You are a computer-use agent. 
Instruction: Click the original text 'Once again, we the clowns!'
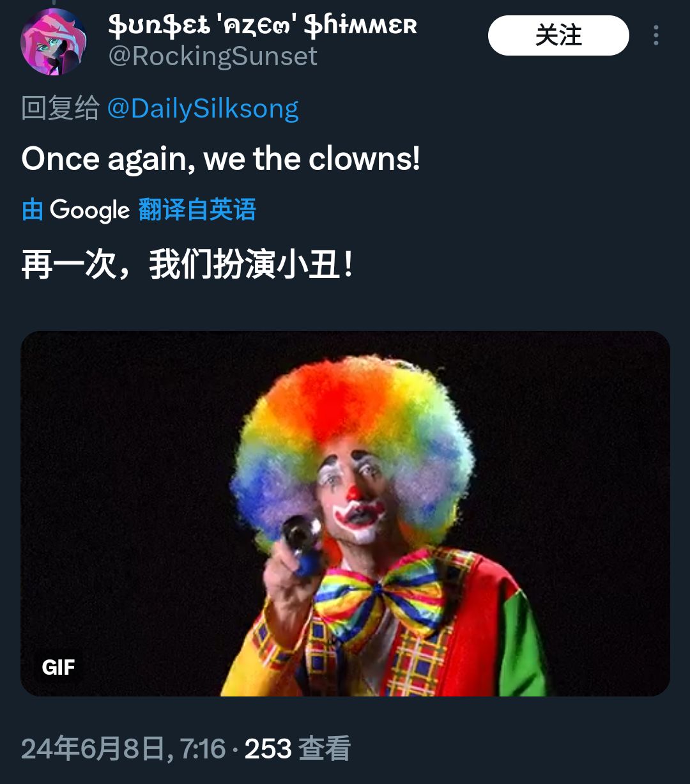coord(220,158)
